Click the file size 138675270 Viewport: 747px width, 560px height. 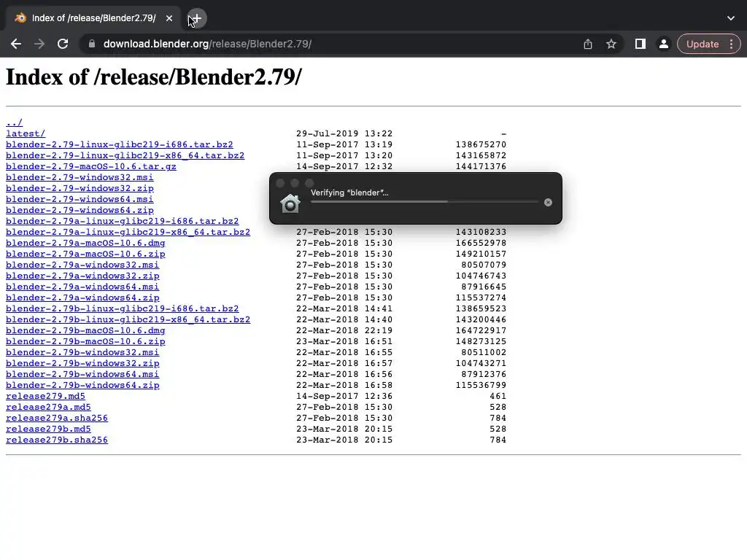[481, 144]
